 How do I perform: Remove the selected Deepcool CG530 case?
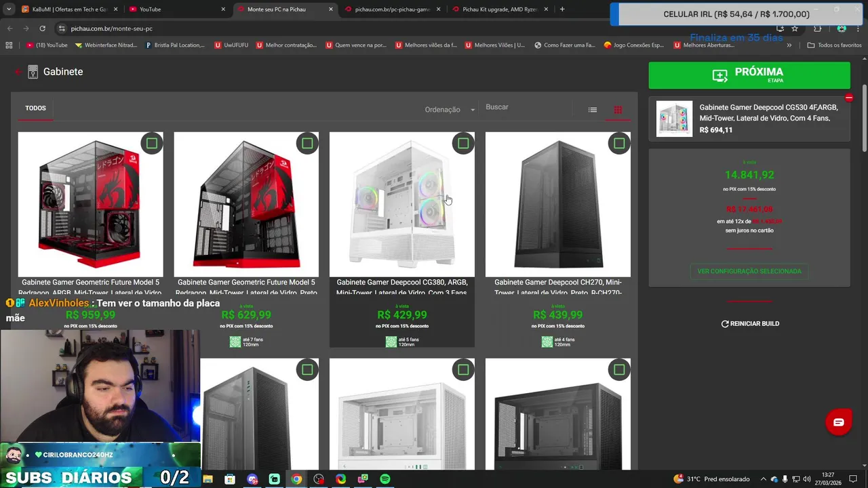point(848,98)
